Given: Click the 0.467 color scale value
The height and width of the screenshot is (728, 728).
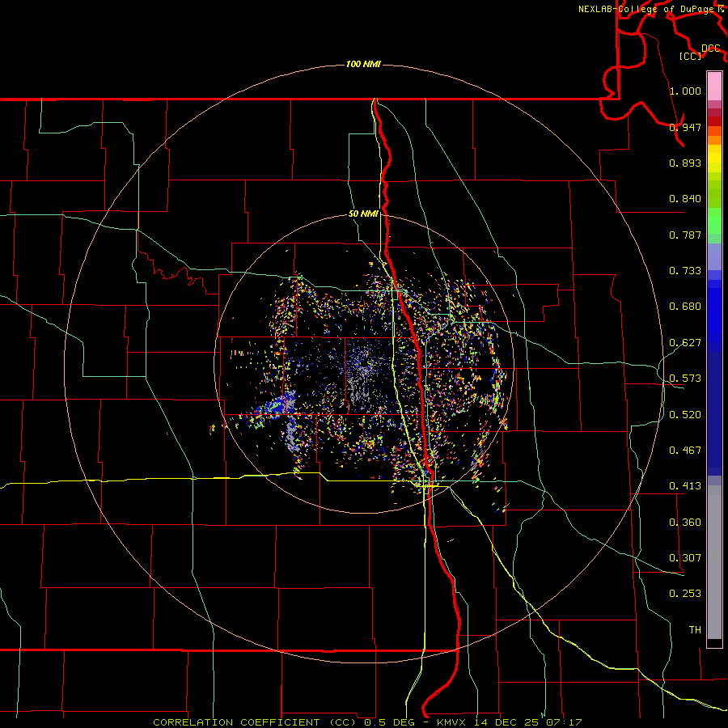Looking at the screenshot, I should [x=685, y=450].
